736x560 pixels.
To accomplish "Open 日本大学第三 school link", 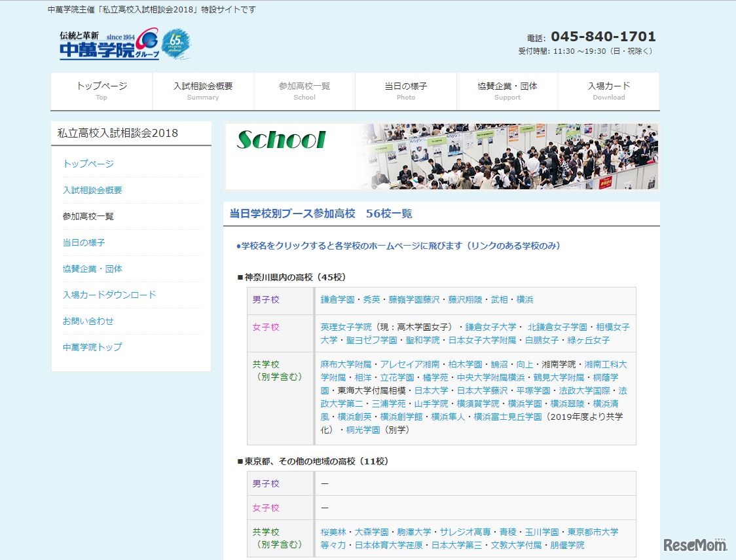I will click(x=456, y=546).
